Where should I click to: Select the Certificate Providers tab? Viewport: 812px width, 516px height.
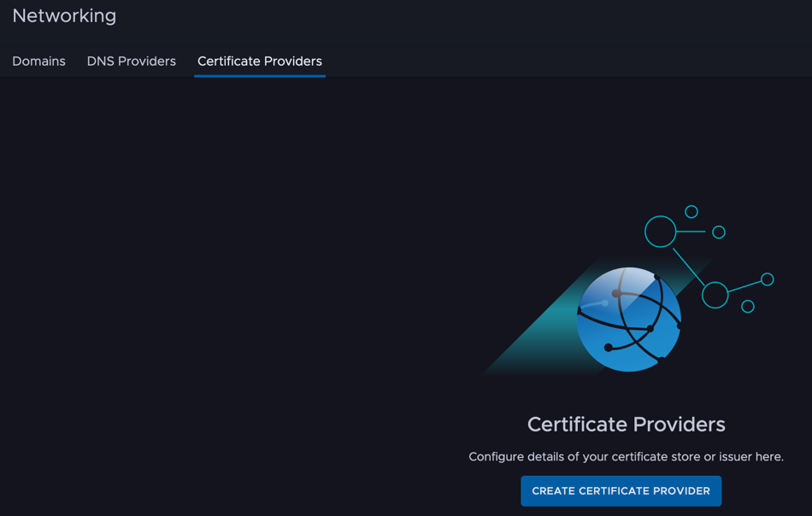(260, 61)
